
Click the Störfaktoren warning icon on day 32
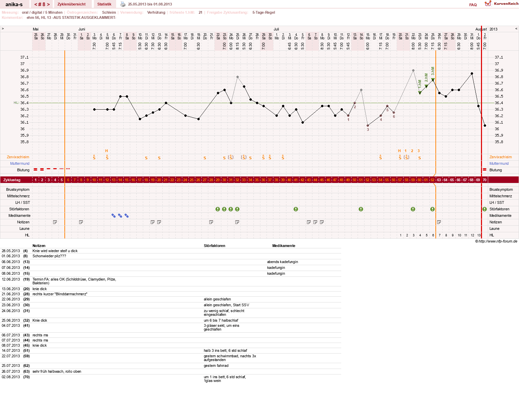click(x=237, y=209)
